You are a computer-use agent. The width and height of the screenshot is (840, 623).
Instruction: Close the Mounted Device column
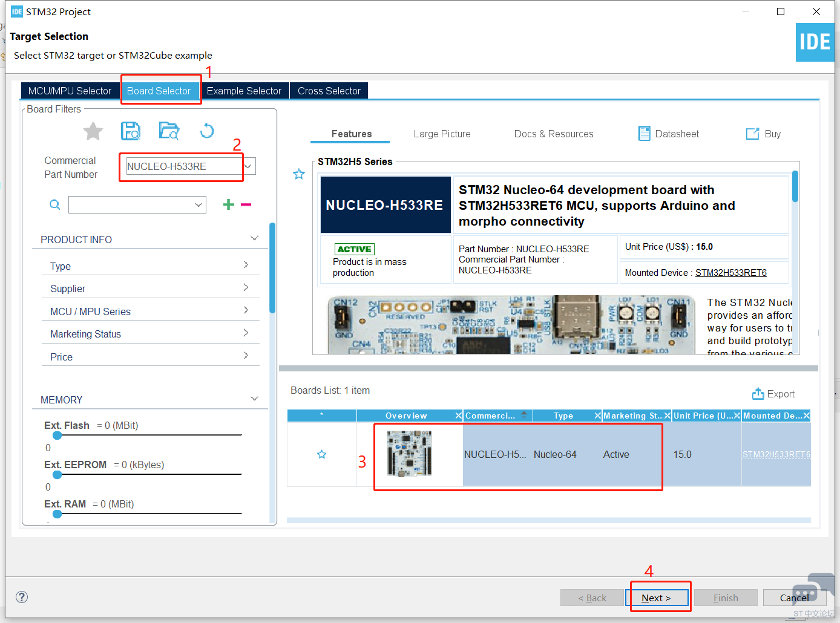(x=807, y=416)
